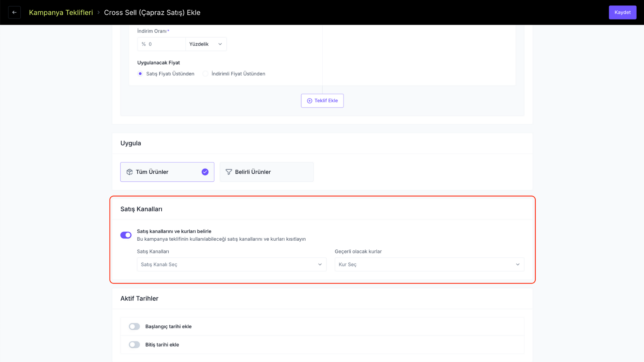Click the Satış Kanalları section heading

pyautogui.click(x=141, y=209)
